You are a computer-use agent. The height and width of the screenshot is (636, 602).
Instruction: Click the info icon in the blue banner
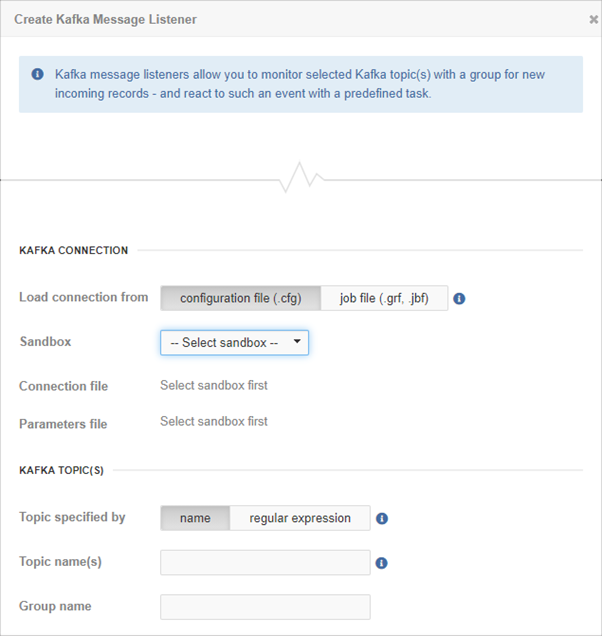(x=38, y=74)
